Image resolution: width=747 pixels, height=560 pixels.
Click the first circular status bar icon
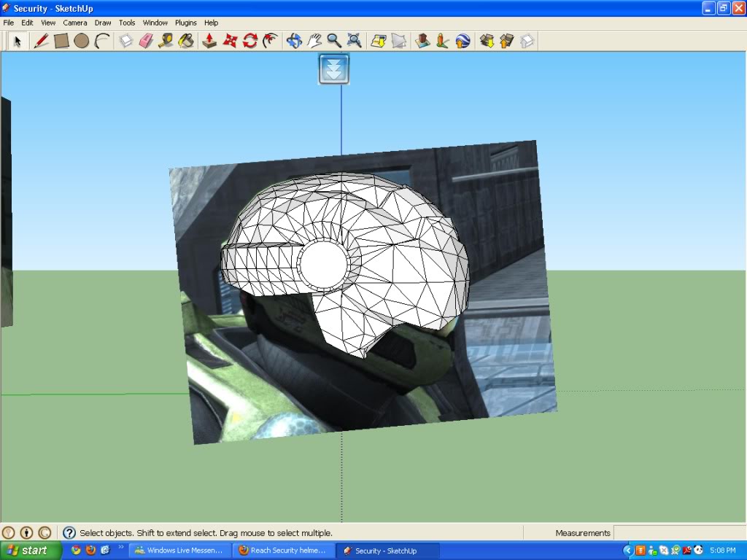click(x=9, y=533)
